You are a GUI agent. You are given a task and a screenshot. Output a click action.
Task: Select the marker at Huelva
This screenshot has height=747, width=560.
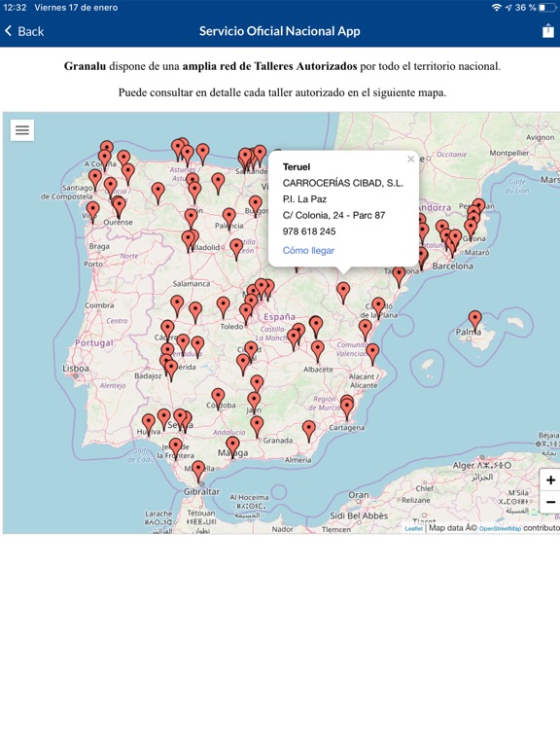coord(149,424)
